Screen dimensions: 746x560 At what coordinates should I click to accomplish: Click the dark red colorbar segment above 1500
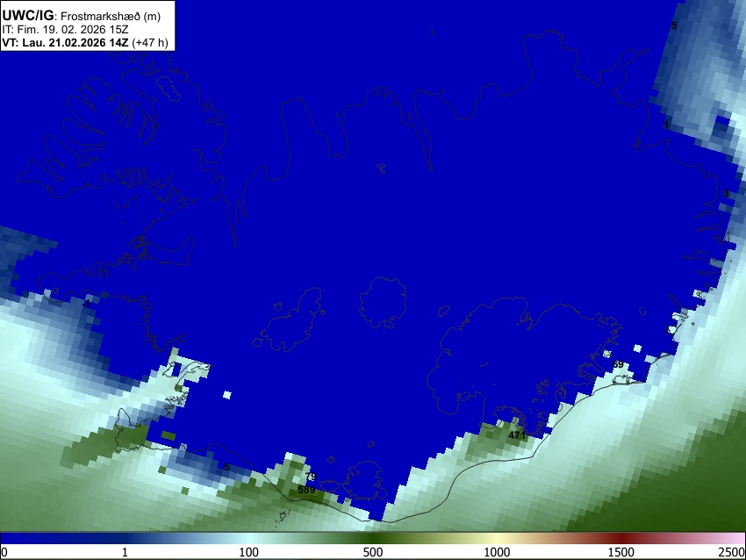click(620, 538)
